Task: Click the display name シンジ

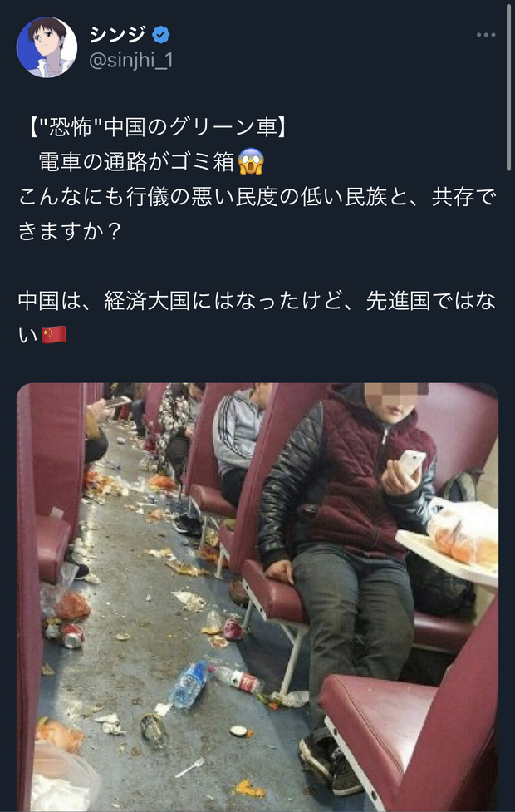Action: pos(117,35)
